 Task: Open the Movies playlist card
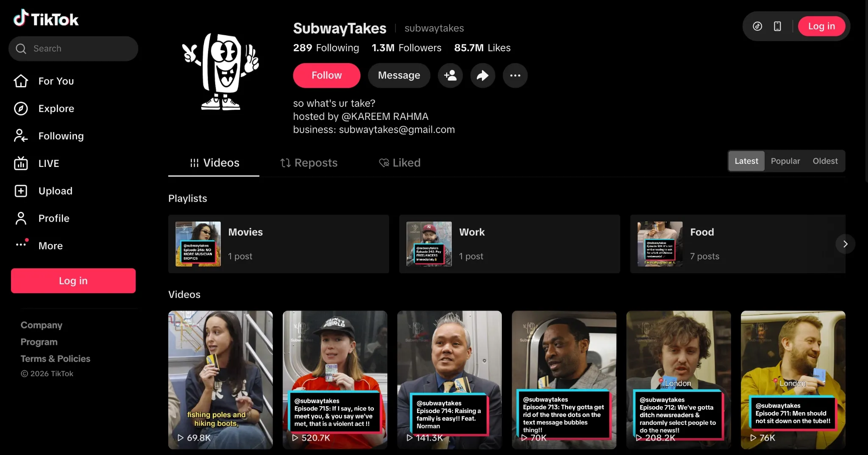pyautogui.click(x=278, y=244)
